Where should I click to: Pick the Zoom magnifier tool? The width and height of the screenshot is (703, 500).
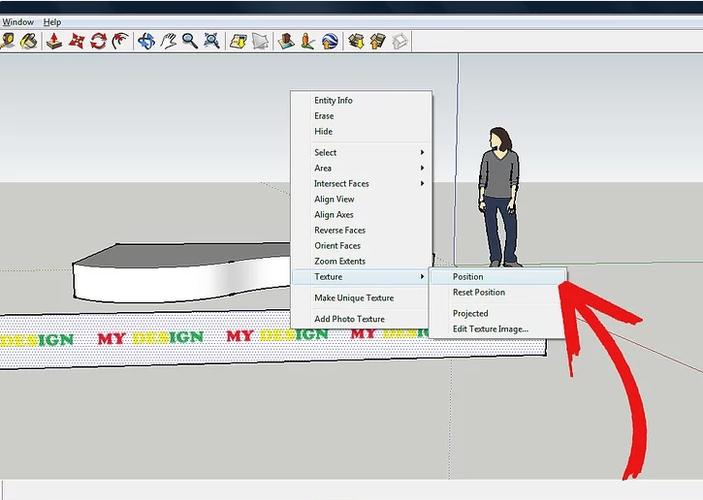pos(190,41)
